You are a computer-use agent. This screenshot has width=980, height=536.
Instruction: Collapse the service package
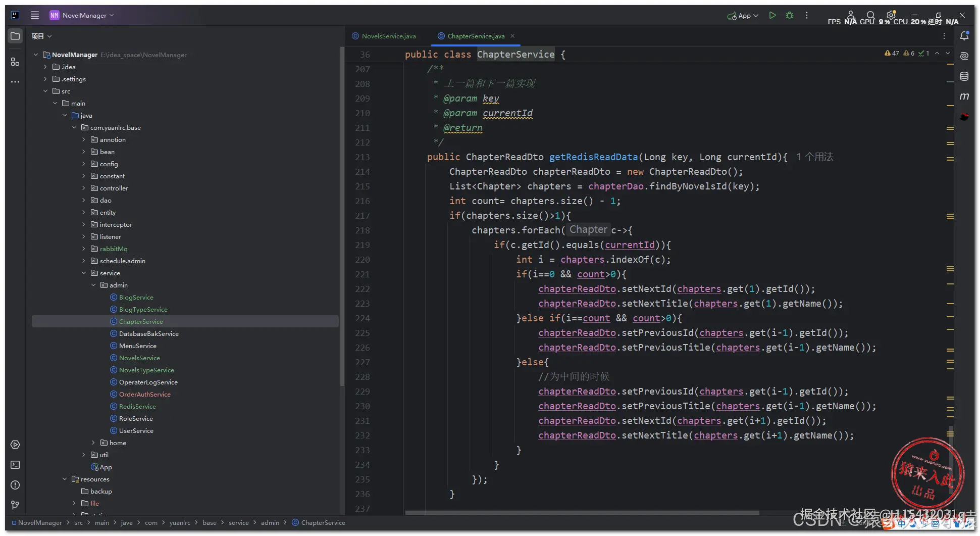point(84,273)
